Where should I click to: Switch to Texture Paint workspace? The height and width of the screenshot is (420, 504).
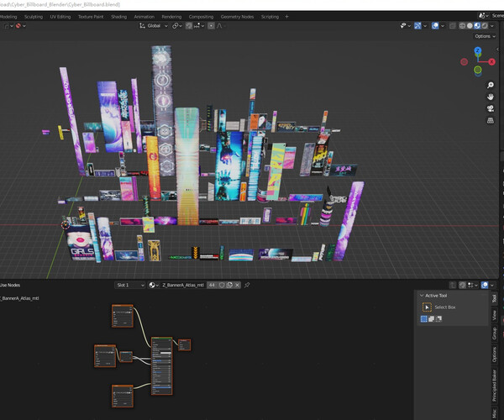point(91,17)
